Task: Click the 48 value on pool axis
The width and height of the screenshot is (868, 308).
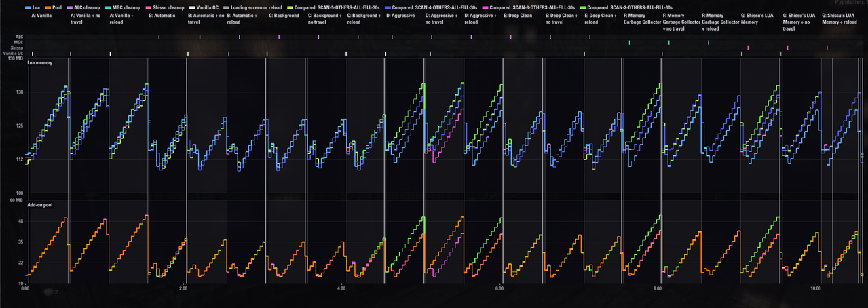Action: (20, 221)
